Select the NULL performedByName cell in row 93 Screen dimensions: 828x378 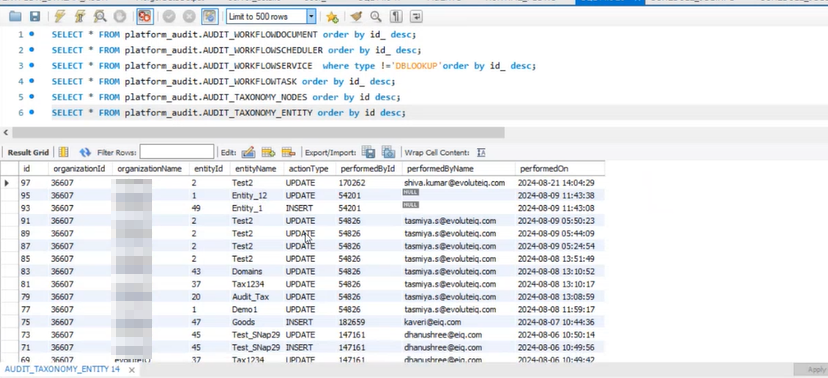point(410,205)
